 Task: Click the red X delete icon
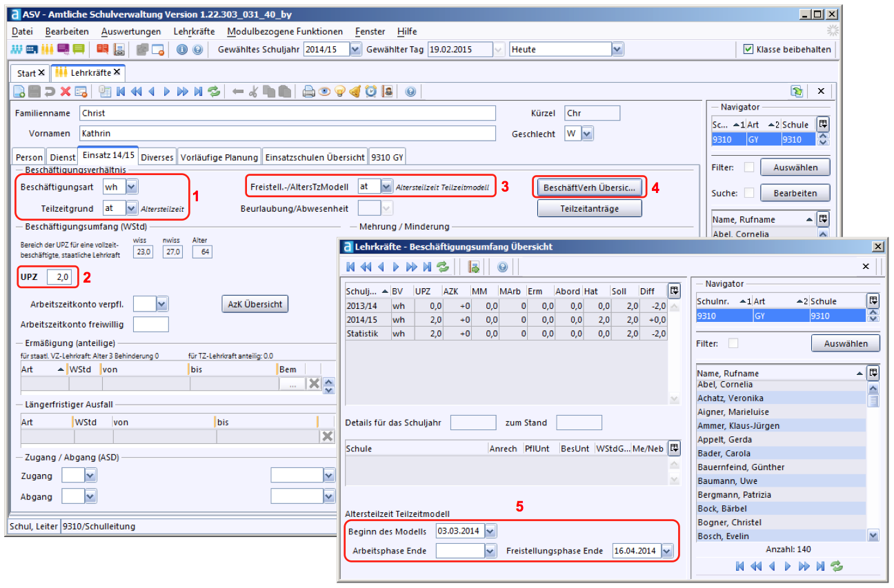point(66,92)
